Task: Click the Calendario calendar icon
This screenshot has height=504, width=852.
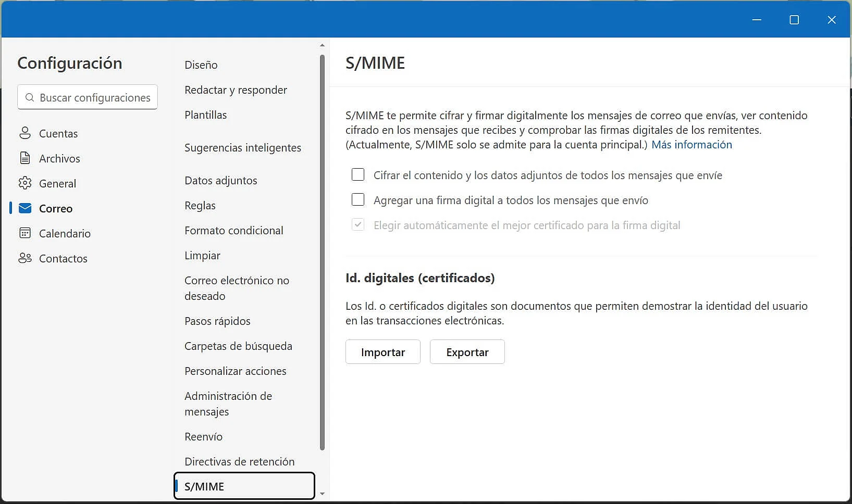Action: click(x=25, y=233)
